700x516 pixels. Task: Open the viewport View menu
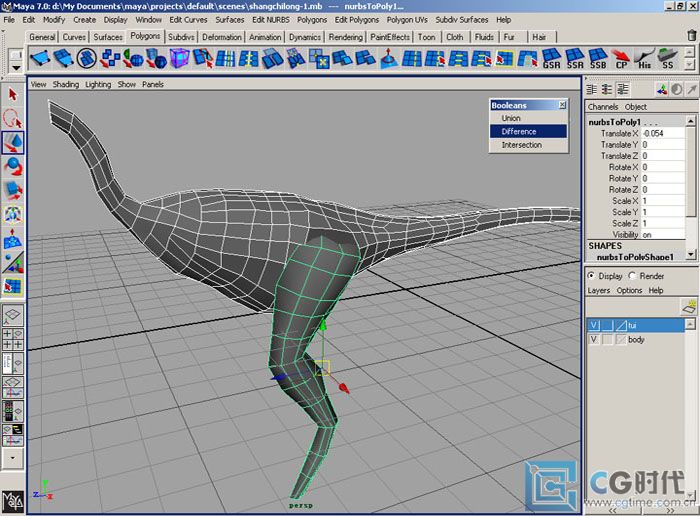point(38,84)
